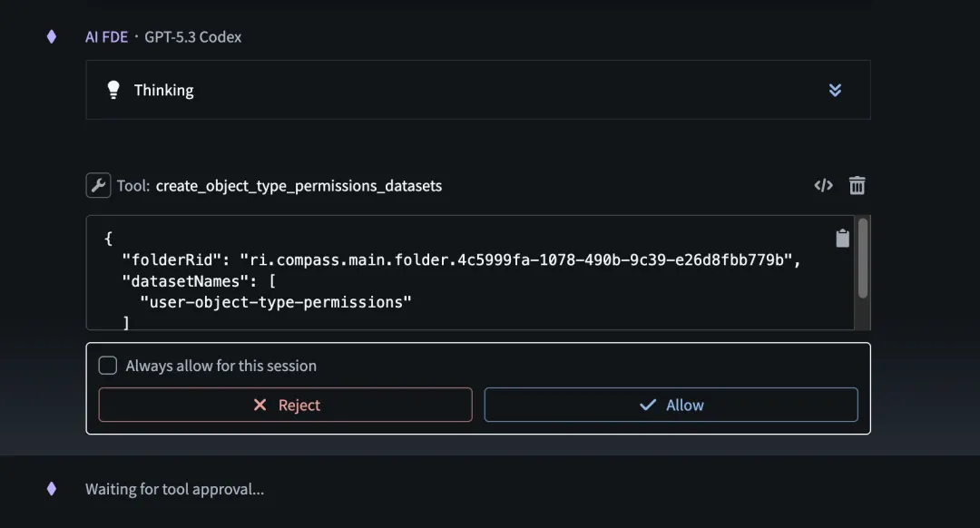Click the lightbulb Thinking icon
Viewport: 980px width, 528px height.
(x=113, y=90)
